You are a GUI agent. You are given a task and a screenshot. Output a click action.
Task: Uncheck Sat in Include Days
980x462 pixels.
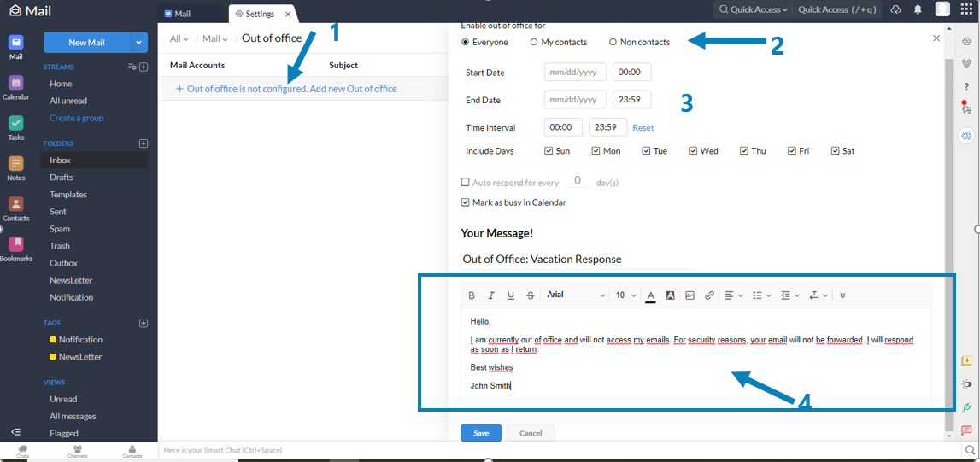point(835,151)
